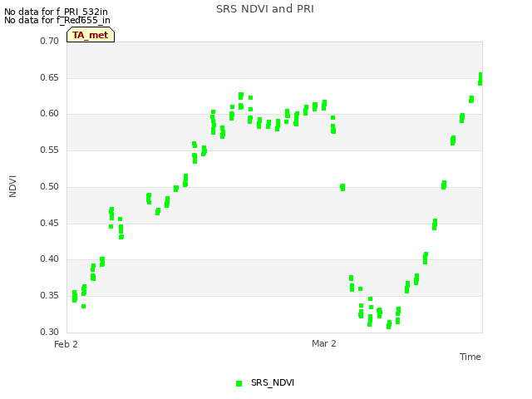Image resolution: width=532 pixels, height=399 pixels.
Task: Click the Feb 2 x-axis tick label
Action: click(66, 344)
